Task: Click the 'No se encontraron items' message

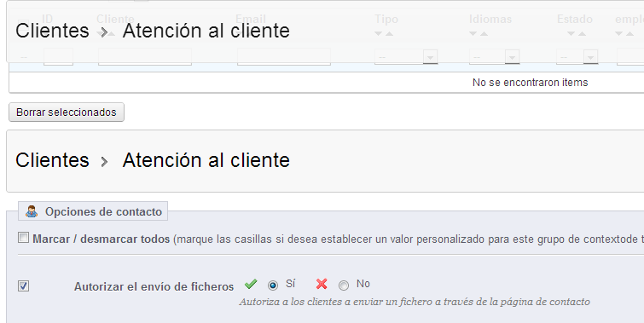Action: [531, 83]
